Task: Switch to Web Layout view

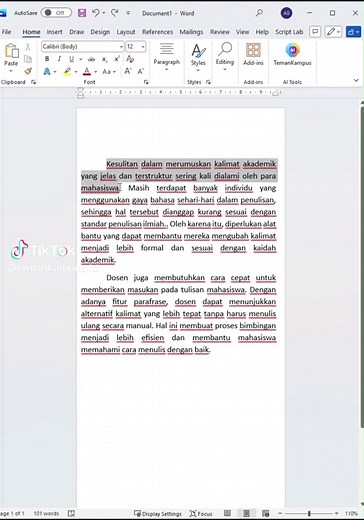Action: point(265,513)
